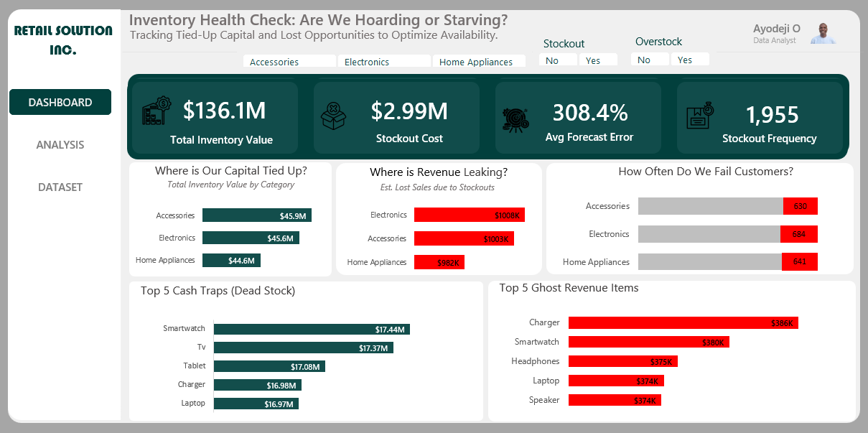This screenshot has height=433, width=868.
Task: Click the Ayodeji O name label
Action: tap(777, 29)
